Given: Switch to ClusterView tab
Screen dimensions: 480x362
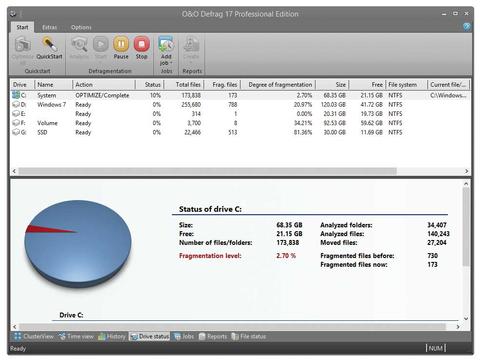Looking at the screenshot, I should pos(34,336).
